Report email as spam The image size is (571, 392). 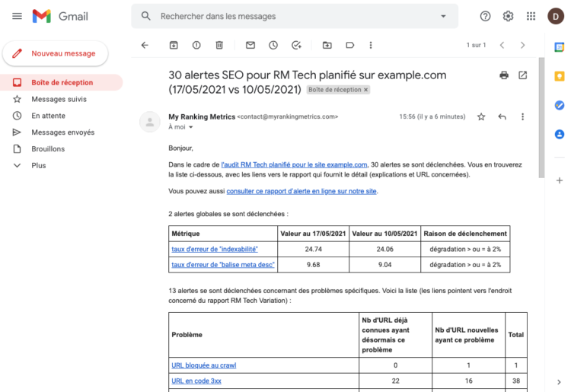coord(196,45)
